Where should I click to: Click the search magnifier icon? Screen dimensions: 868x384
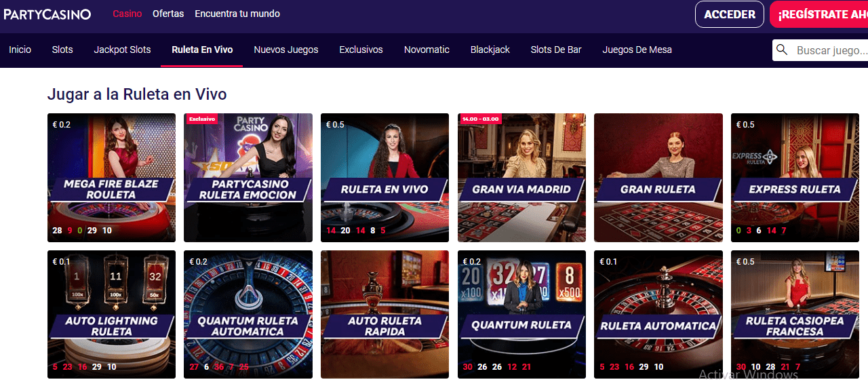(782, 50)
